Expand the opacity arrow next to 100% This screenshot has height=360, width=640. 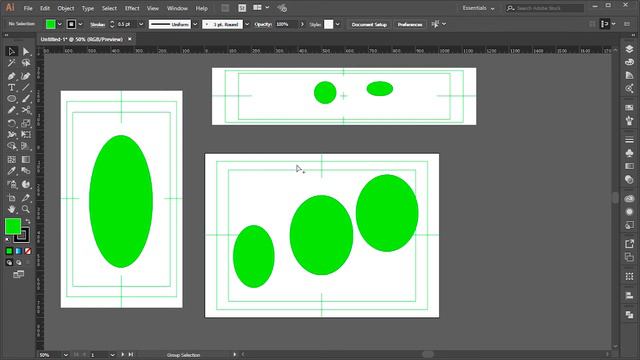click(302, 24)
